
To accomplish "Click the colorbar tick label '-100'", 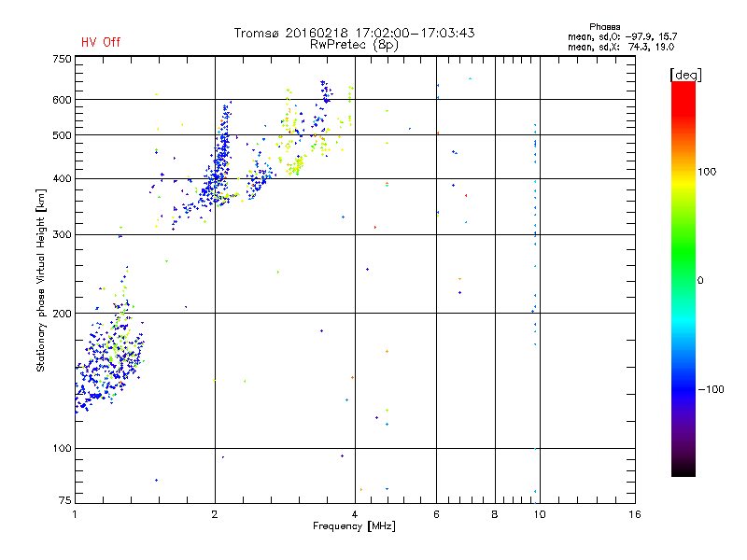I will point(711,389).
